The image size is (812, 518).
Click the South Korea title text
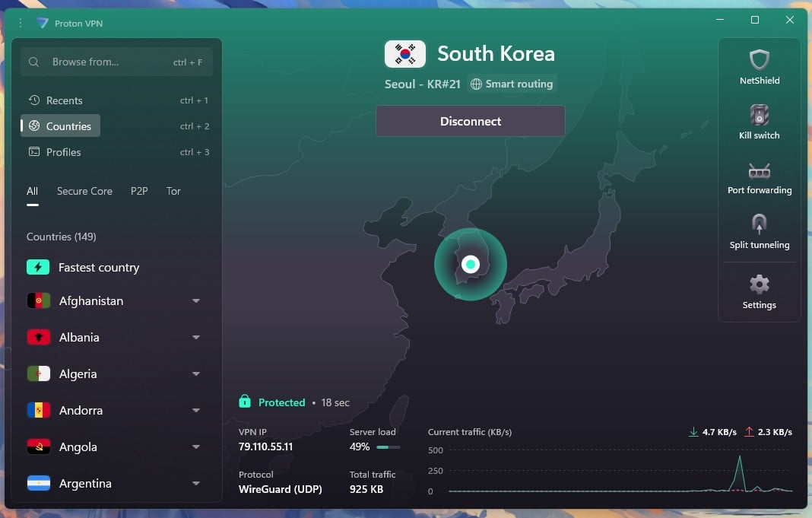pos(496,54)
